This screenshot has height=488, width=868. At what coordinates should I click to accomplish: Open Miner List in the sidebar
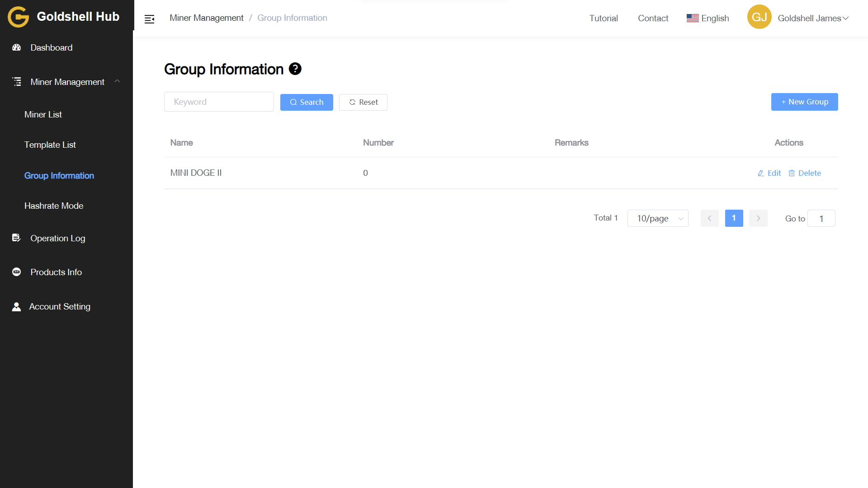[x=43, y=114]
